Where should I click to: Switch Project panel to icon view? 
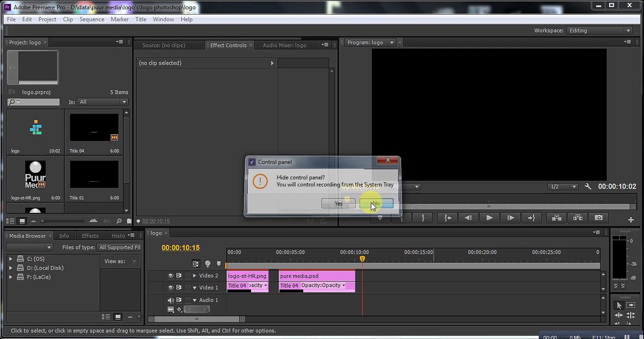22,221
